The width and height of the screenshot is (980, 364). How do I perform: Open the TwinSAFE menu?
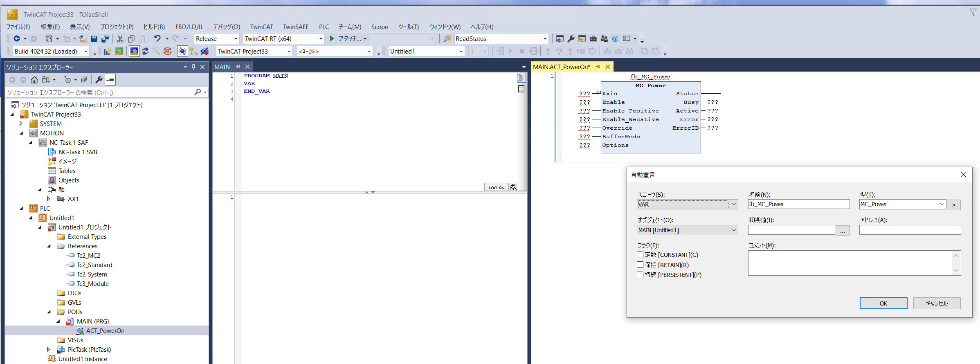coord(296,27)
